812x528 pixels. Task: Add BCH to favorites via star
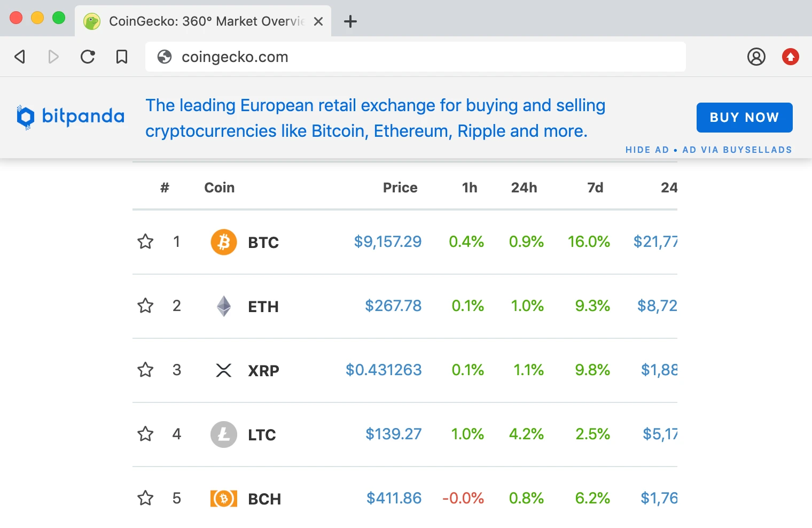pyautogui.click(x=145, y=498)
